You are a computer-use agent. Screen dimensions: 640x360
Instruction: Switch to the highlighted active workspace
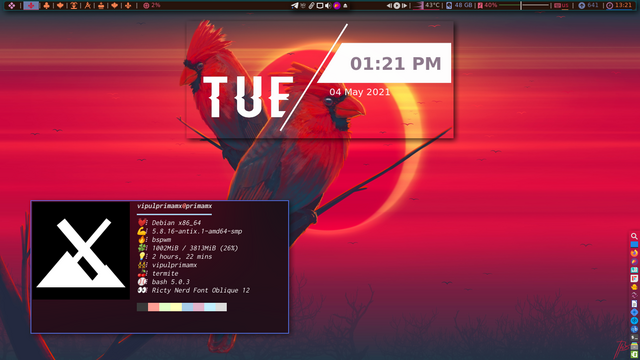[x=31, y=5]
